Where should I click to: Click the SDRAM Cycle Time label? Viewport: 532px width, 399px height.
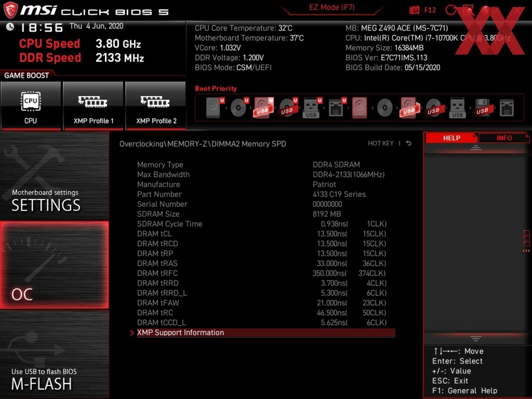169,224
